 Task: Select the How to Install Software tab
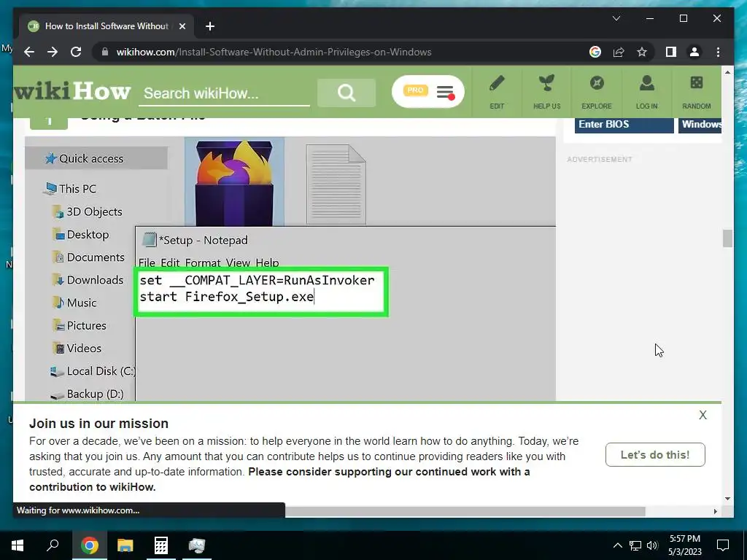(x=107, y=26)
